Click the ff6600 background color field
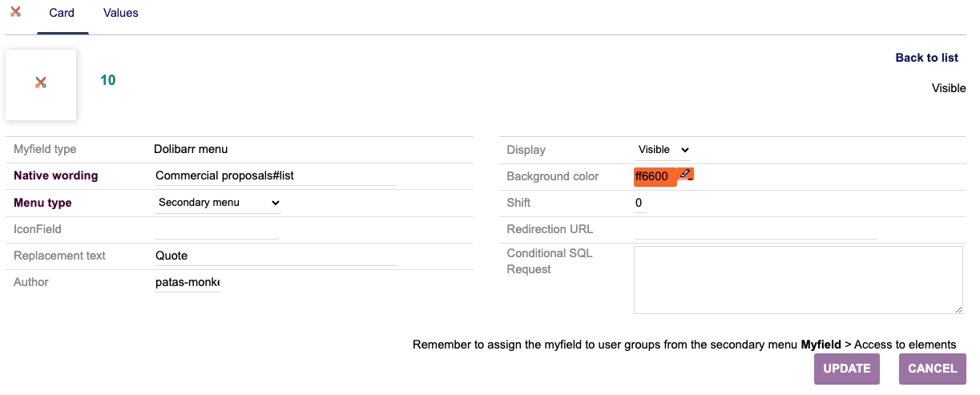This screenshot has height=395, width=980. click(x=655, y=177)
